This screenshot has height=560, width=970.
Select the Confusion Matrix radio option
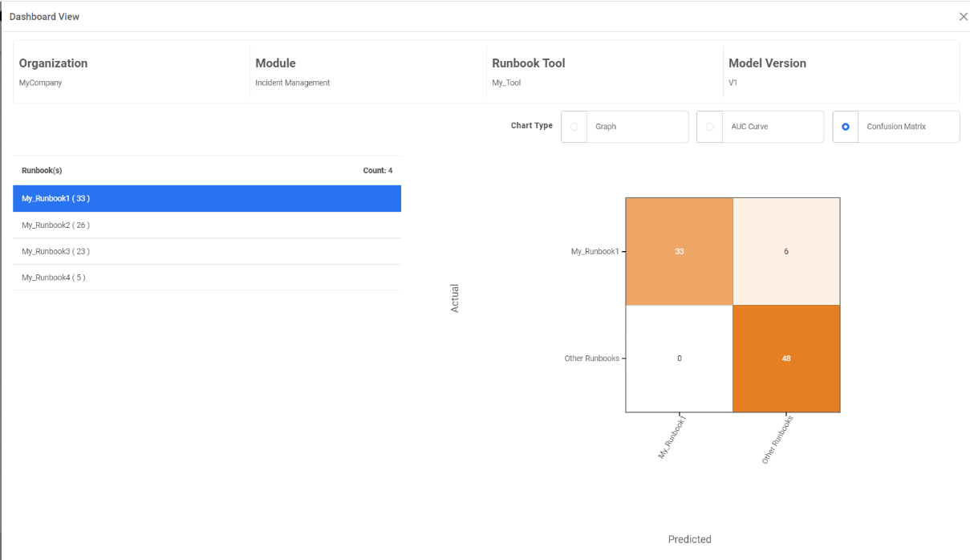846,127
